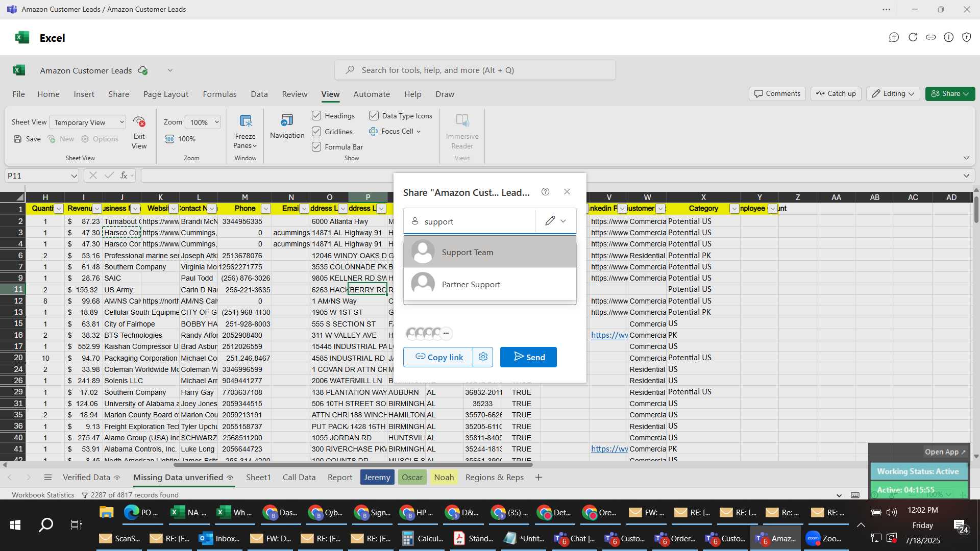This screenshot has height=551, width=980.
Task: Expand the ribbon display options chevron
Action: [x=966, y=158]
